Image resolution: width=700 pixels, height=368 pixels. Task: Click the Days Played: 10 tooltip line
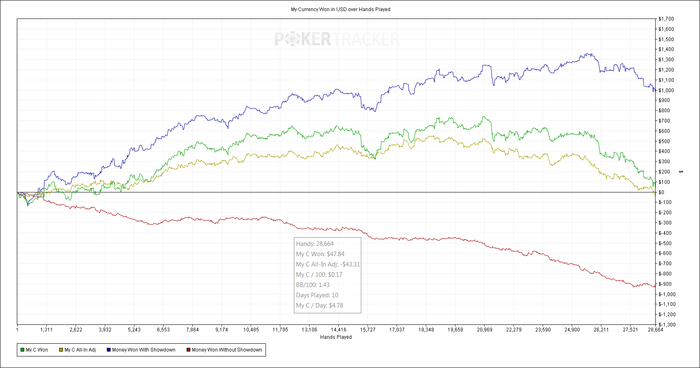coord(317,295)
